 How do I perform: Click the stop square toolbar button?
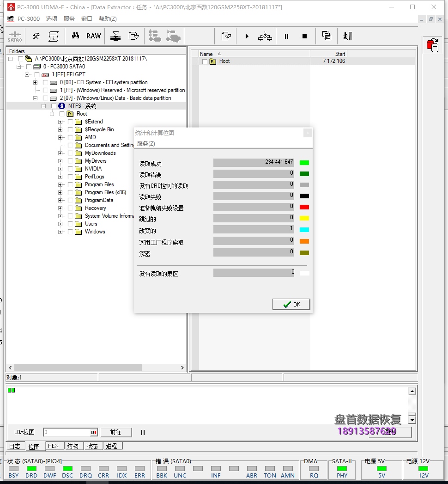[x=304, y=36]
